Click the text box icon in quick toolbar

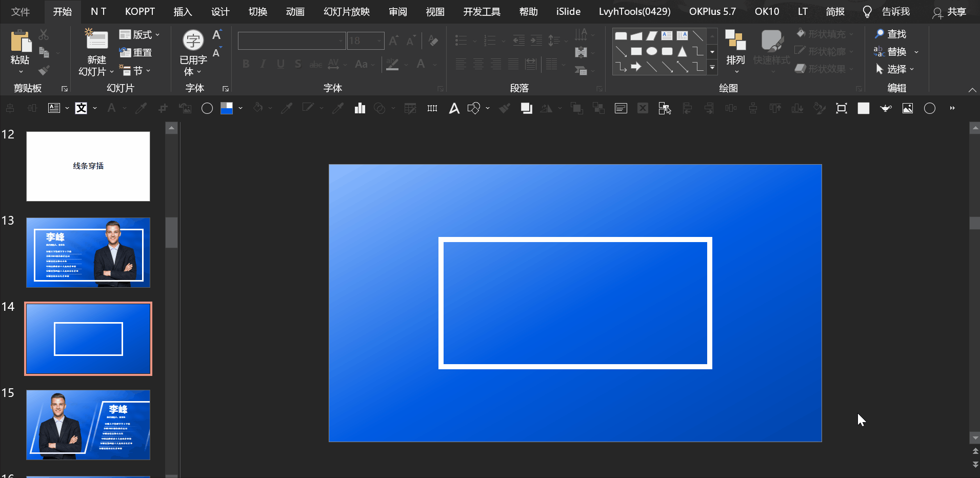[x=54, y=108]
